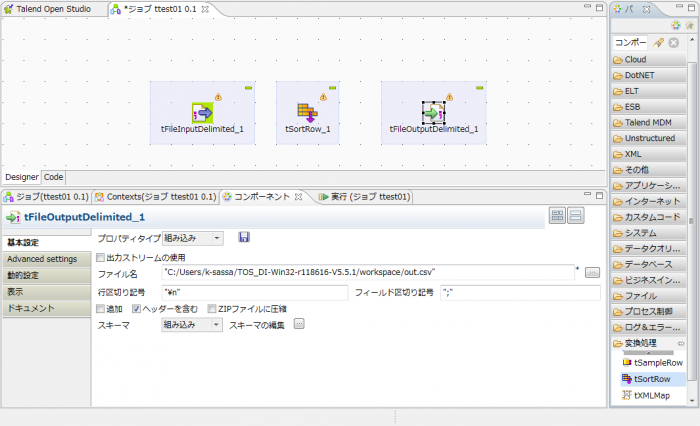Open the 実行 (ジョブ ttest01) tab
This screenshot has width=700, height=426.
point(364,196)
